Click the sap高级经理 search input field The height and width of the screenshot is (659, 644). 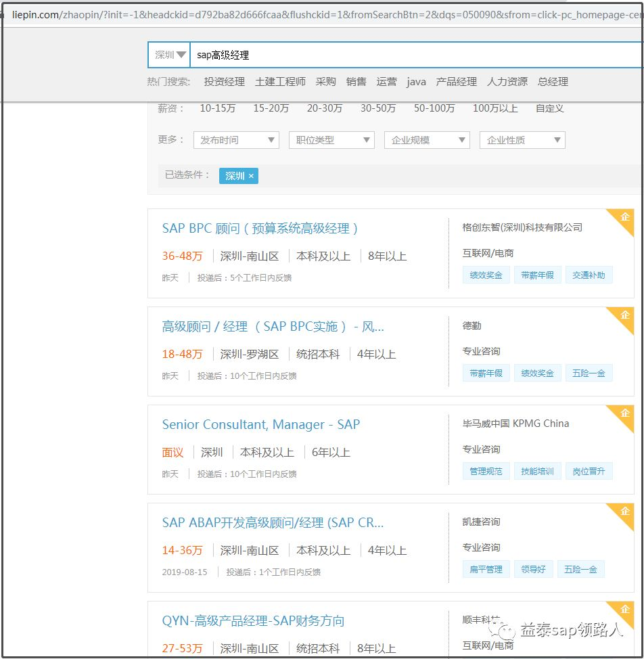coord(417,55)
